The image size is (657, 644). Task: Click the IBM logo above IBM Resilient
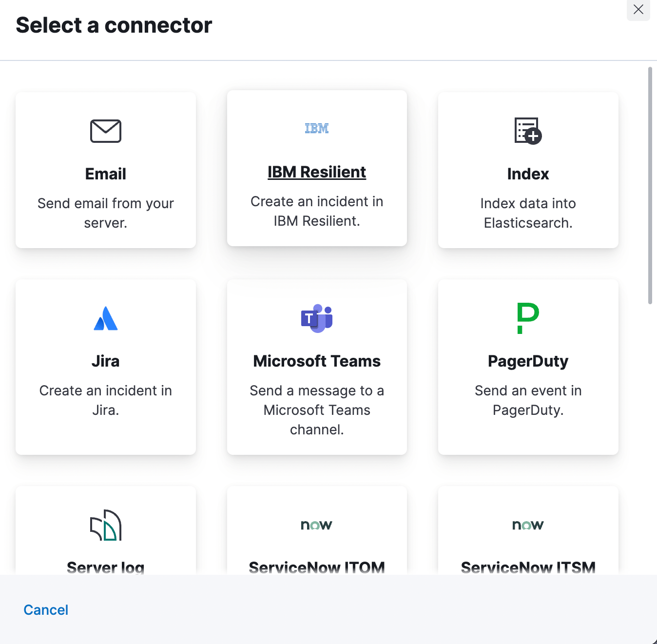316,128
